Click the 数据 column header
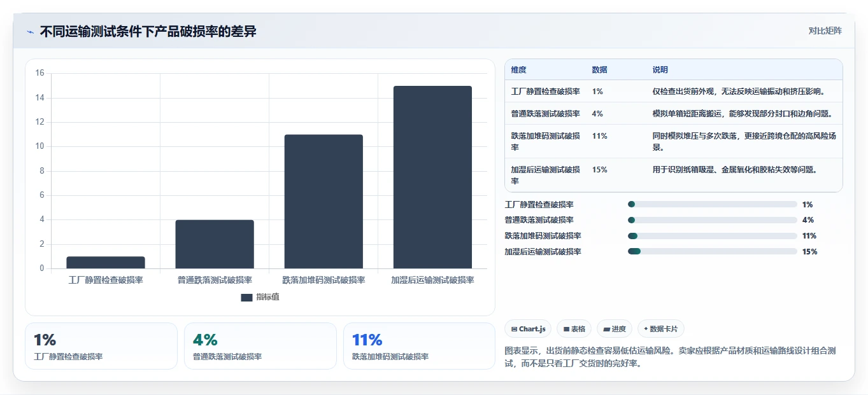Screen dimensions: 868x395 click(599, 70)
